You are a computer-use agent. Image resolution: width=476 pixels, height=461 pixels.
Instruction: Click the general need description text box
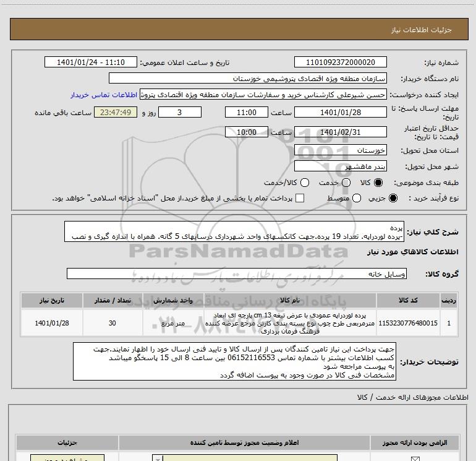(x=234, y=232)
